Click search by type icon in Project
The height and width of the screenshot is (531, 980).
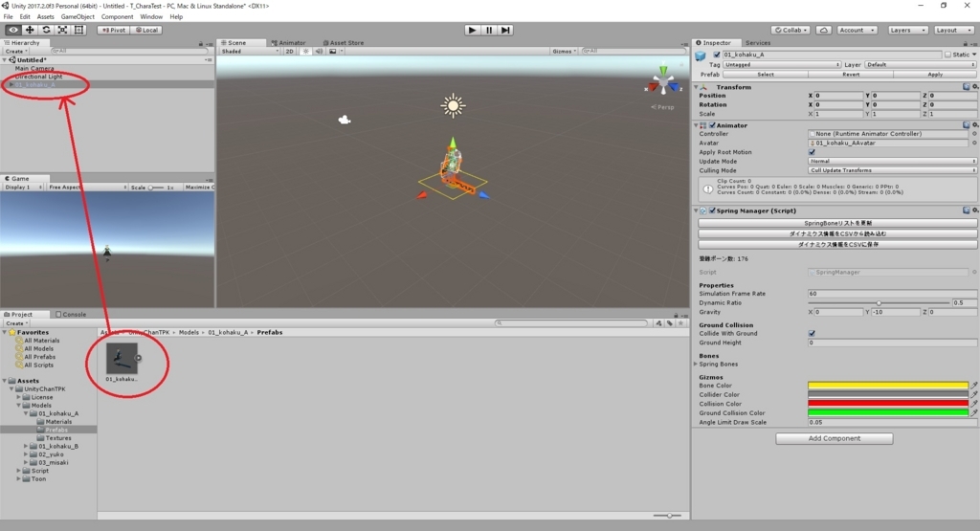coord(658,323)
